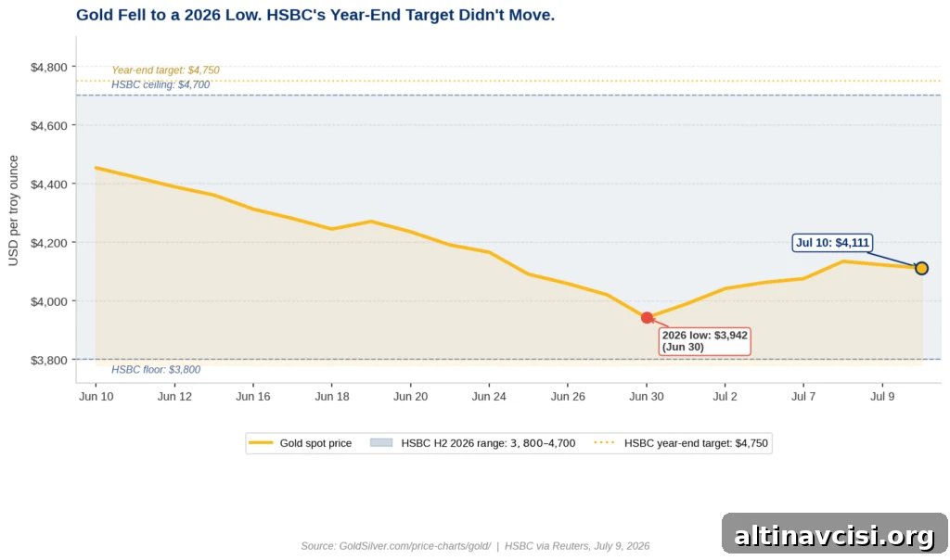Click the Jul 2 x-axis label
Viewport: 950px width, 560px height.
point(725,397)
